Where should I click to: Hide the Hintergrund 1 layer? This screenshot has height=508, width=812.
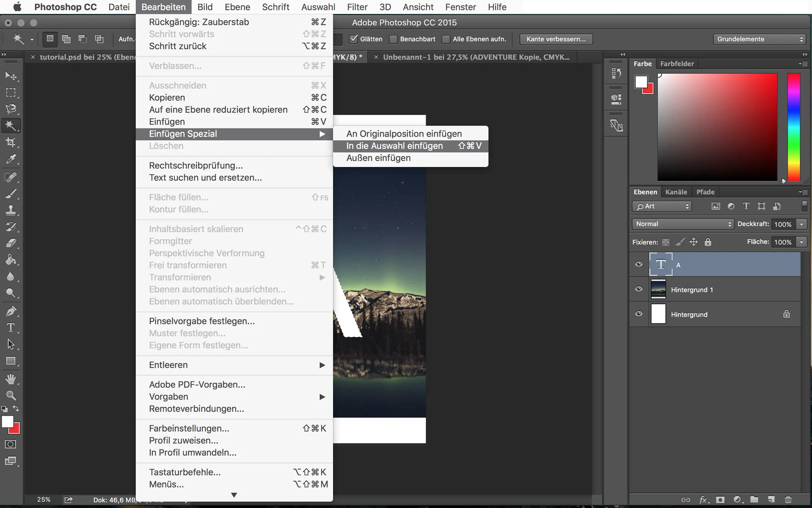coord(639,289)
